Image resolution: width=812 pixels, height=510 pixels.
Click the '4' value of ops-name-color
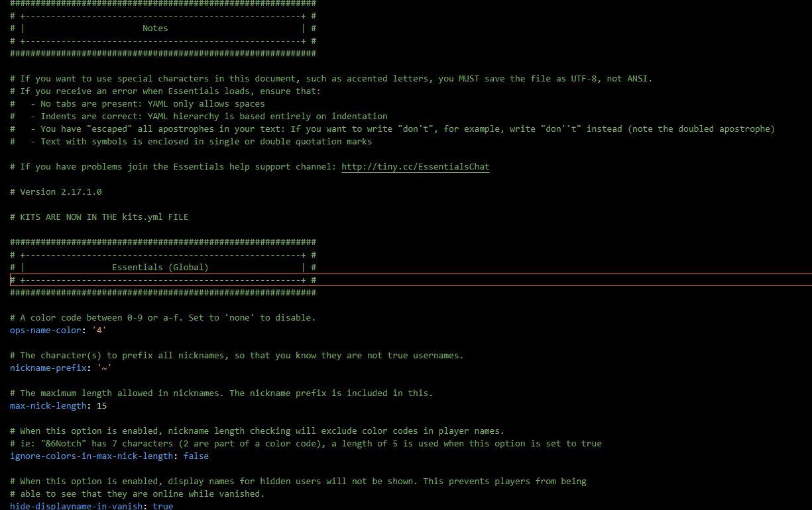(x=99, y=330)
